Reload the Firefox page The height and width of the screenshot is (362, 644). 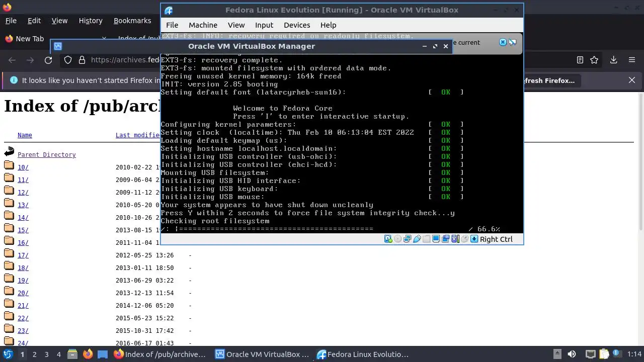coord(48,60)
